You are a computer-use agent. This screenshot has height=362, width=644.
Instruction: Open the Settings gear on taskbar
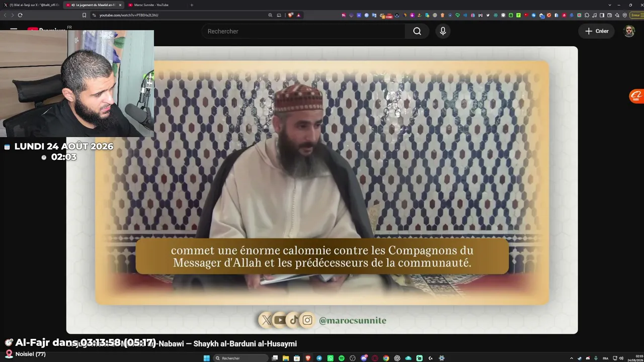point(442,358)
